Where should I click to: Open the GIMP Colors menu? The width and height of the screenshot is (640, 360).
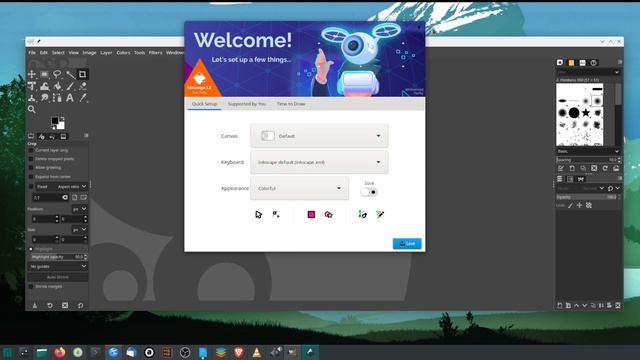pos(123,53)
